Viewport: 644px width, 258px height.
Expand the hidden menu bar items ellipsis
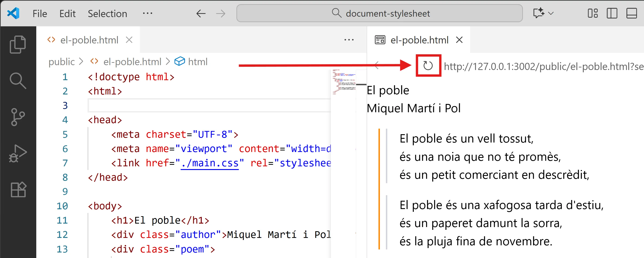click(147, 13)
